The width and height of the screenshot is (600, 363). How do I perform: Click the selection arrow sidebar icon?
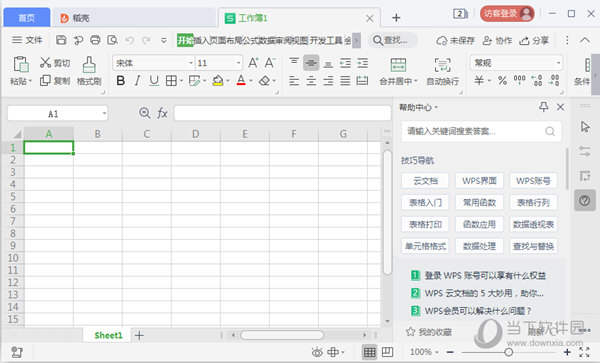(x=585, y=127)
